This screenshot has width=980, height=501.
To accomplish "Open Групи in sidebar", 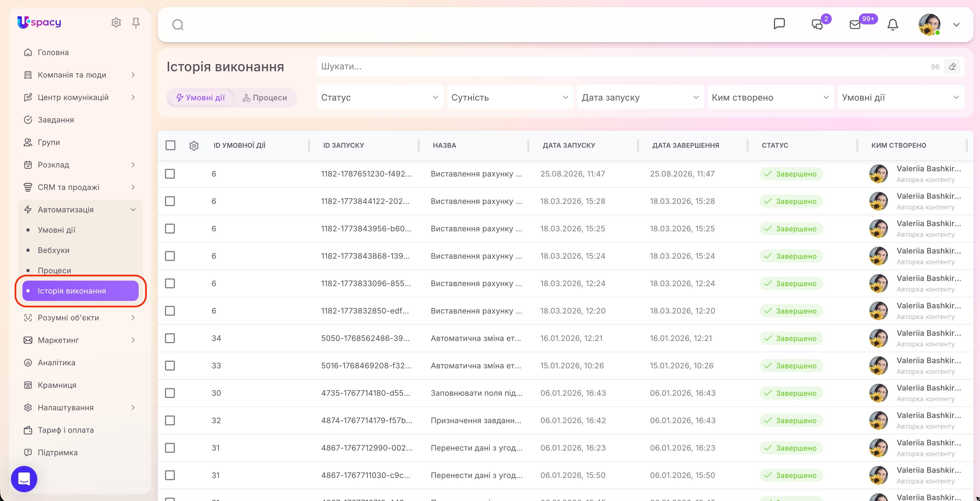I will coord(80,142).
